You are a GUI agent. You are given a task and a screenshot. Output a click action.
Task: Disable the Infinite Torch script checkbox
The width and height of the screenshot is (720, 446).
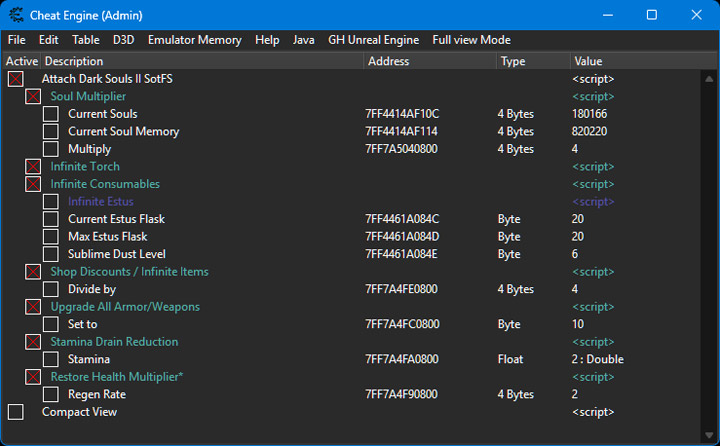click(x=33, y=166)
